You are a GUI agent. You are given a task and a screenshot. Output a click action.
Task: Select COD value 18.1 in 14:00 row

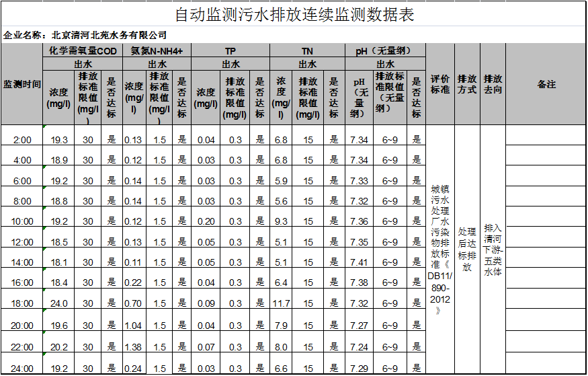(x=59, y=258)
